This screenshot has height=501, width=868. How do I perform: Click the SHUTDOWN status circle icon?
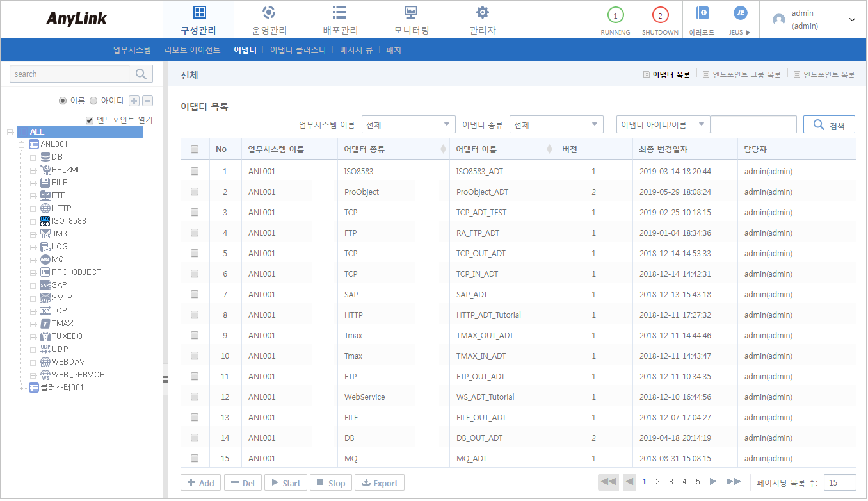660,15
